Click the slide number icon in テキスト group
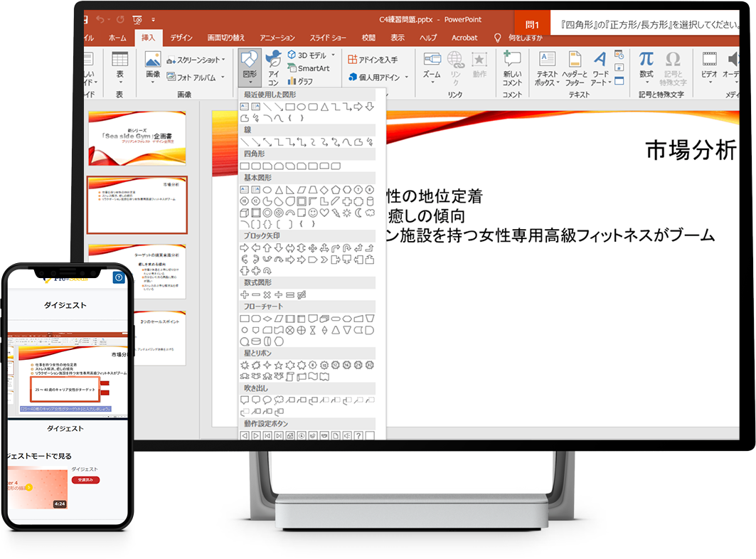The height and width of the screenshot is (559, 756). [619, 68]
